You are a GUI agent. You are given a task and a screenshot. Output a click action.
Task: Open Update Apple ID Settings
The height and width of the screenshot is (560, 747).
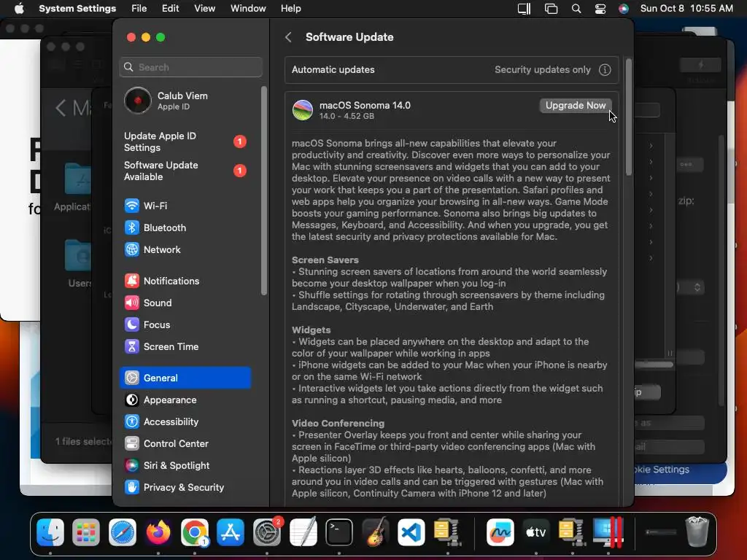tap(186, 141)
